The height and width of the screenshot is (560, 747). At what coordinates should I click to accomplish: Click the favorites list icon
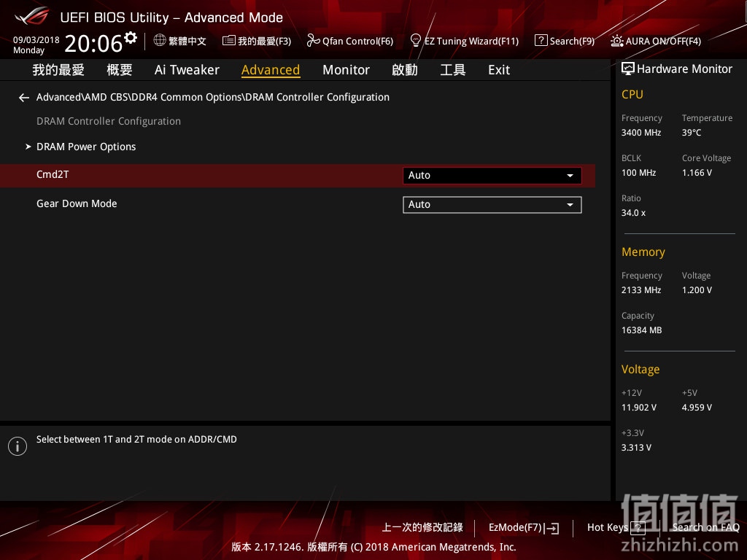tap(228, 41)
